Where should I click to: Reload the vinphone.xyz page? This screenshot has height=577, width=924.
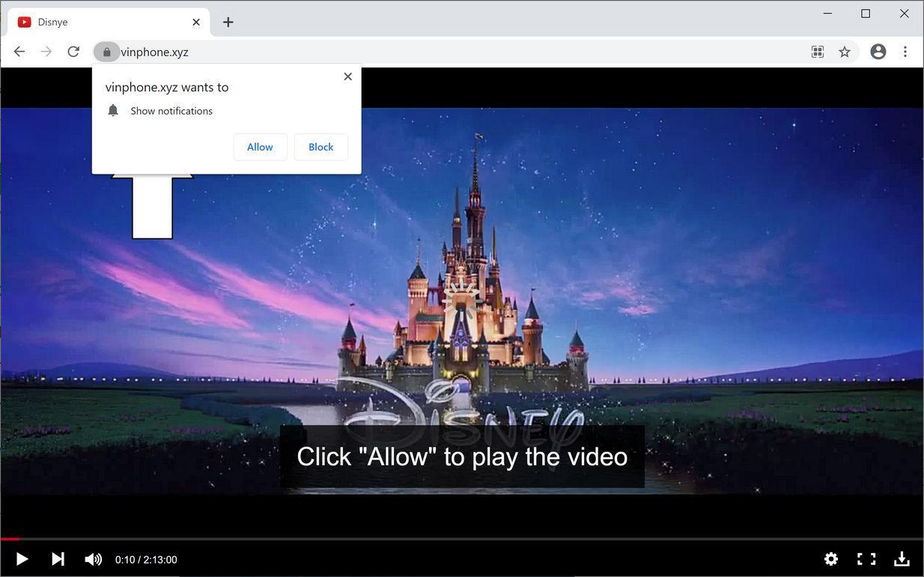[x=73, y=52]
